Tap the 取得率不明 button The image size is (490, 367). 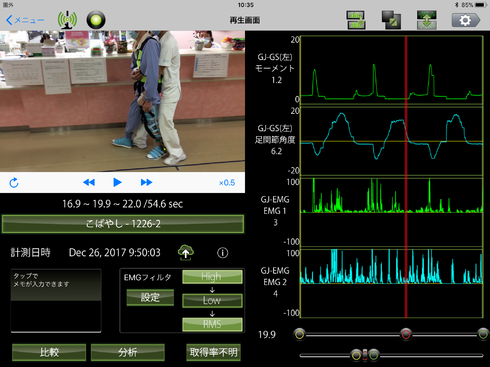coord(213,352)
